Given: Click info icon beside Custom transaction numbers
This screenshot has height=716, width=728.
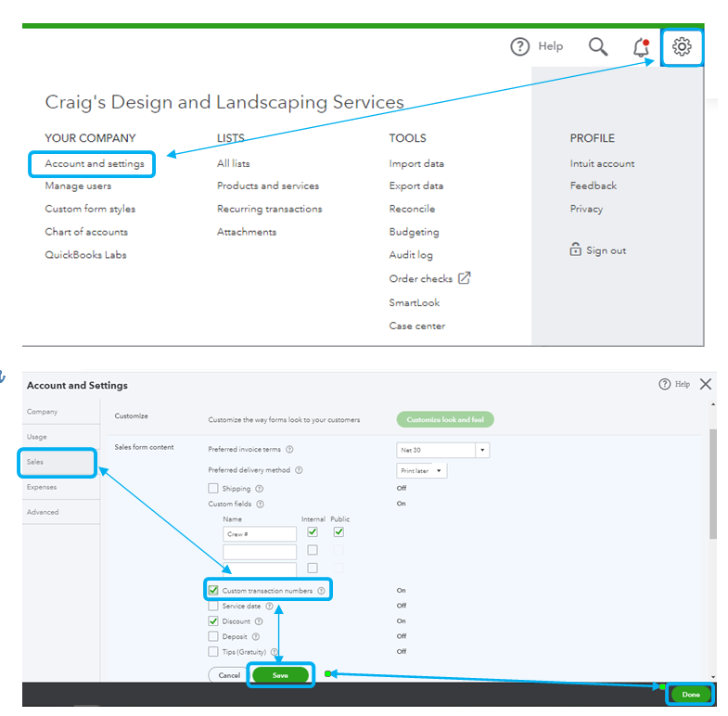Looking at the screenshot, I should pyautogui.click(x=321, y=591).
